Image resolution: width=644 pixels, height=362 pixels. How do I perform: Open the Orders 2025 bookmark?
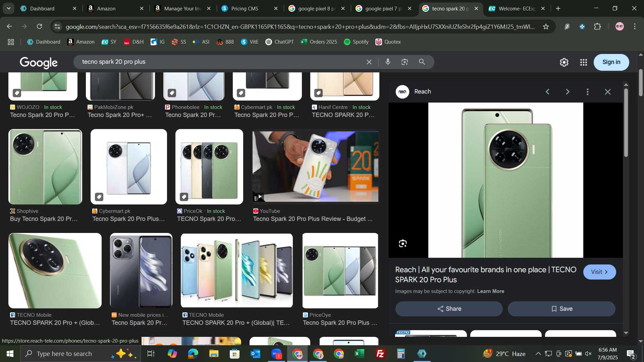click(319, 42)
